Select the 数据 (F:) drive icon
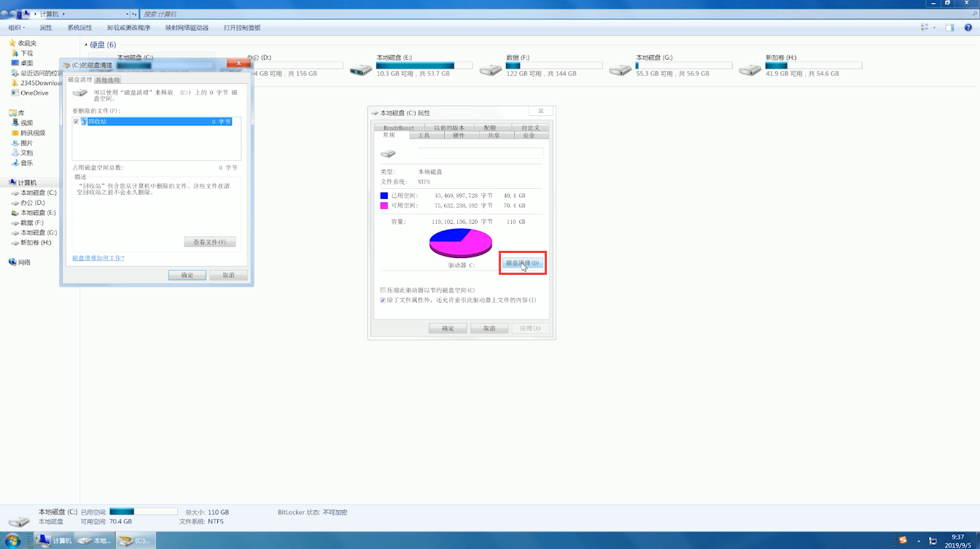 pyautogui.click(x=490, y=69)
